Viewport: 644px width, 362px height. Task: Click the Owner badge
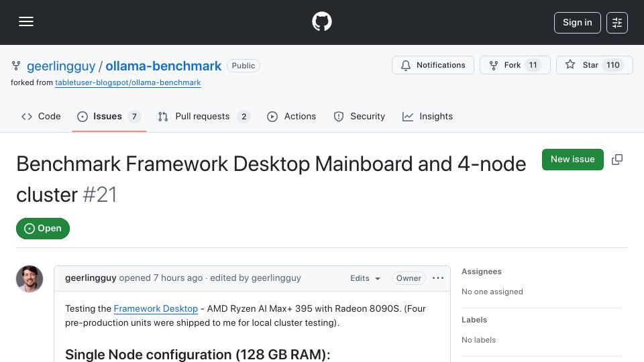(409, 278)
